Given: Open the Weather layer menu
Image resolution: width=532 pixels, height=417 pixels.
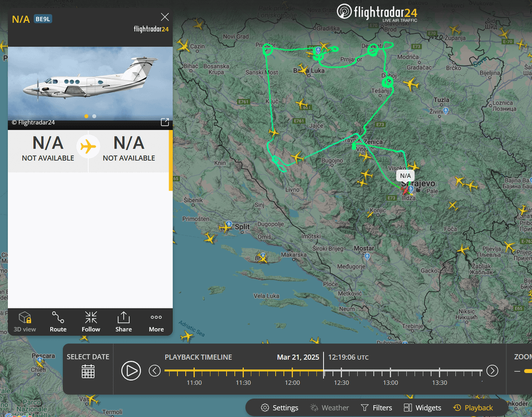Looking at the screenshot, I should pos(330,408).
